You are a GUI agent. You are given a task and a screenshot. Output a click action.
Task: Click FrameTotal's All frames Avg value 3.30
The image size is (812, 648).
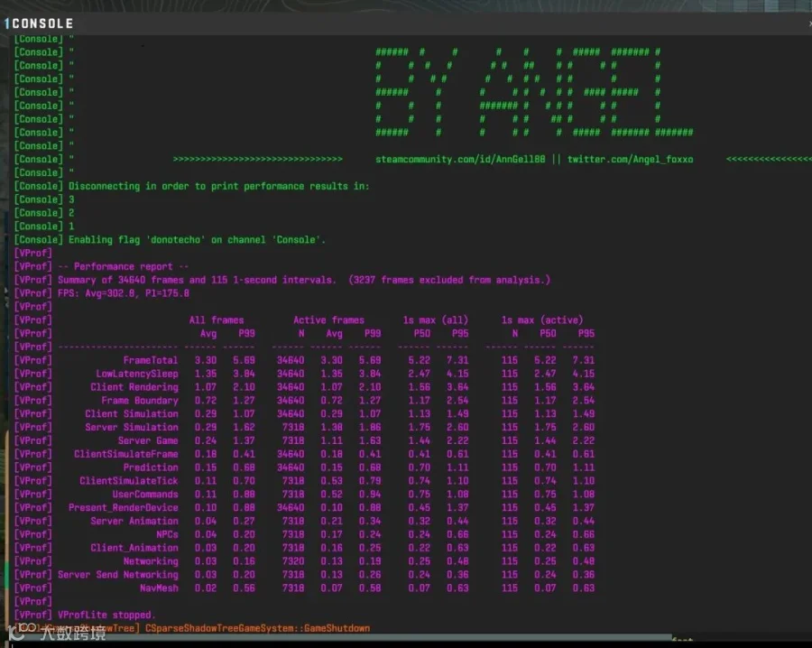tap(206, 360)
